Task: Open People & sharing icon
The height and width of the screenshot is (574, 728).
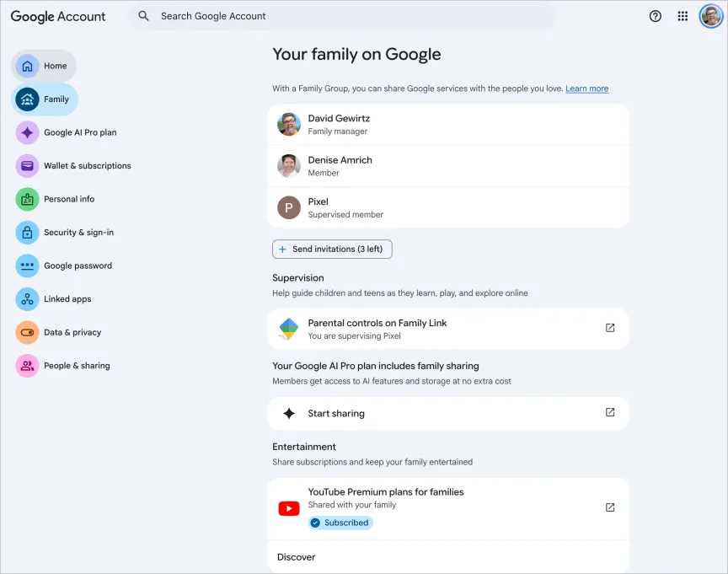Action: [x=28, y=366]
